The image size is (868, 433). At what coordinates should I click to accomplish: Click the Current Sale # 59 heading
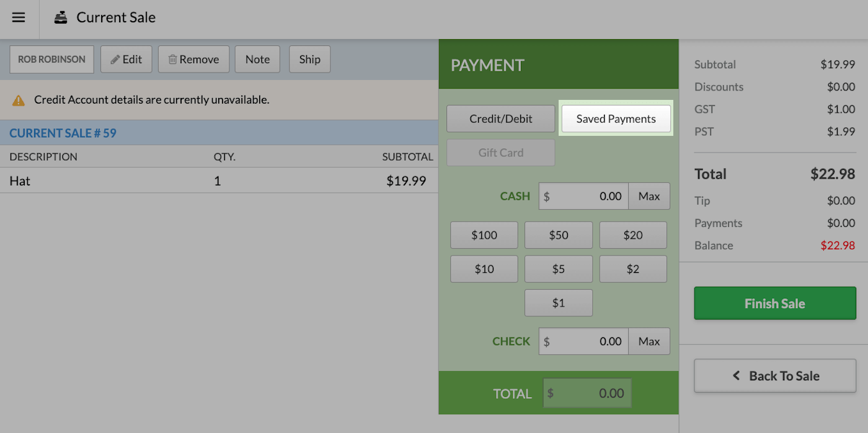[63, 133]
